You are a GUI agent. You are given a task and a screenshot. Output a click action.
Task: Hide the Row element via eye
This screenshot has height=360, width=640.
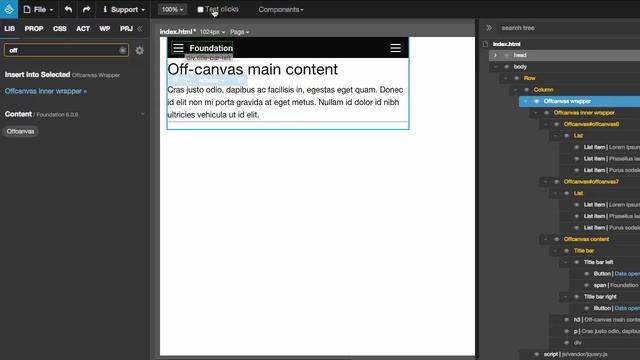(517, 78)
